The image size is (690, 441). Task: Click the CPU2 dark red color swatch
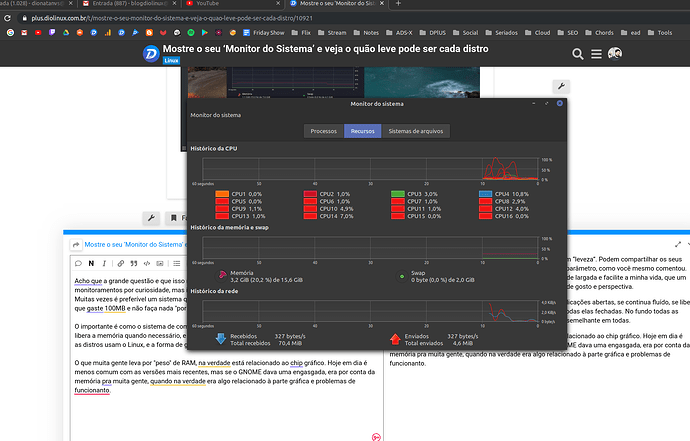[310, 194]
